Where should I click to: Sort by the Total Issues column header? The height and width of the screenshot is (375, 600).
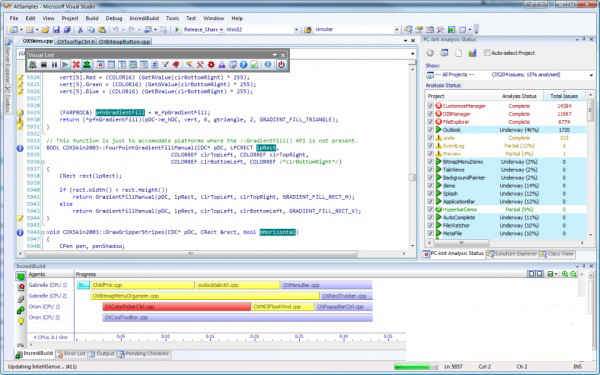click(564, 96)
